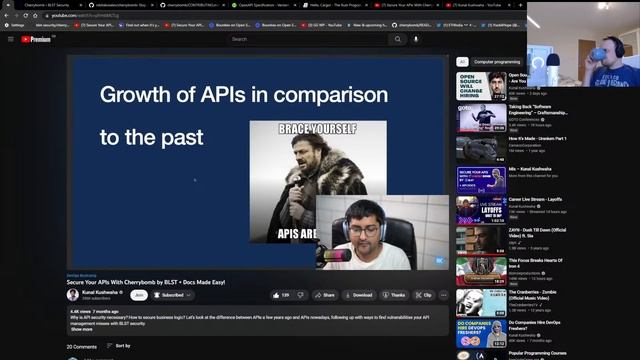Open ZAYN Dusk Till Dawn video

537,233
